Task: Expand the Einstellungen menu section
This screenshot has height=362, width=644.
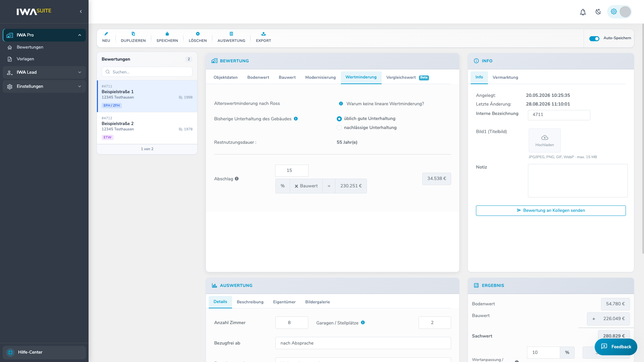Action: [x=44, y=86]
